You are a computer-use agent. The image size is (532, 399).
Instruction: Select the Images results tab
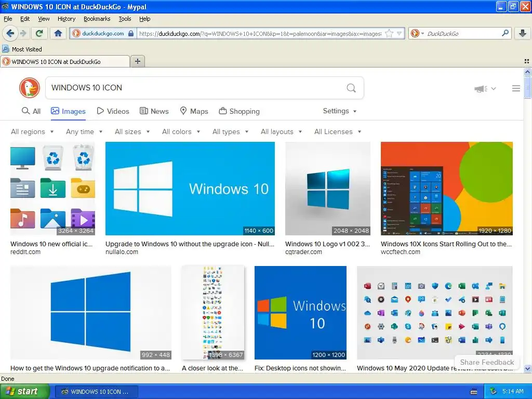pos(68,111)
